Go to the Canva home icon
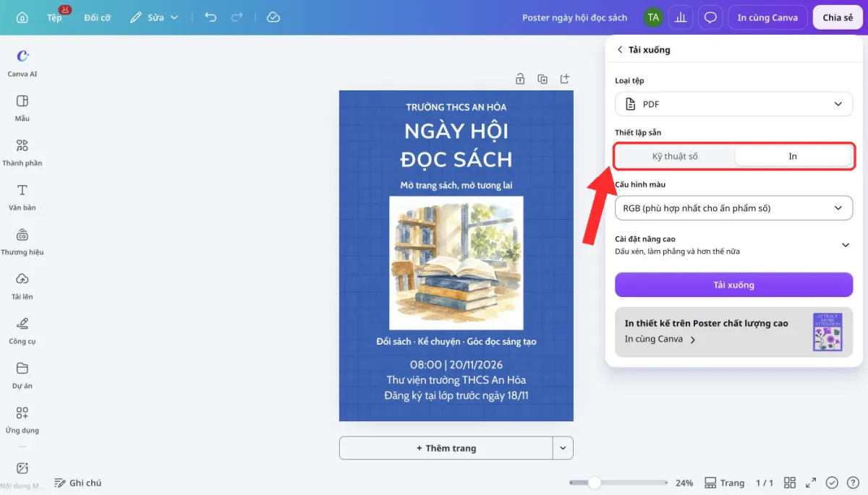868x495 pixels. tap(22, 17)
